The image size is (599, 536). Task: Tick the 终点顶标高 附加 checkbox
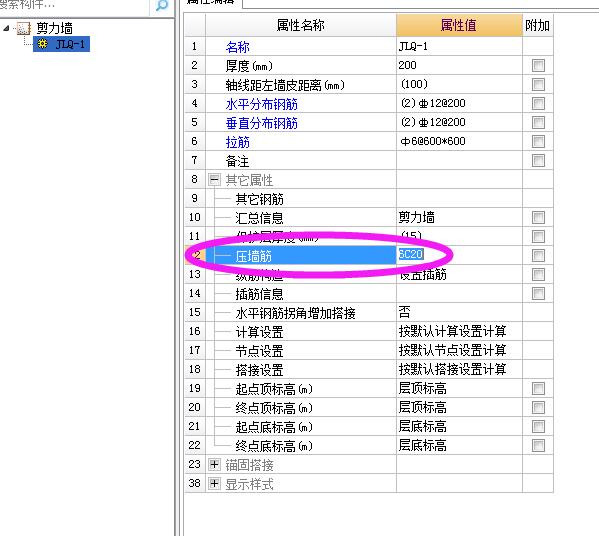(x=538, y=407)
